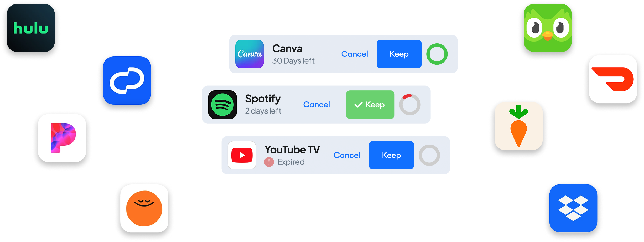
Task: Click the Canva logo thumbnail
Action: click(250, 54)
